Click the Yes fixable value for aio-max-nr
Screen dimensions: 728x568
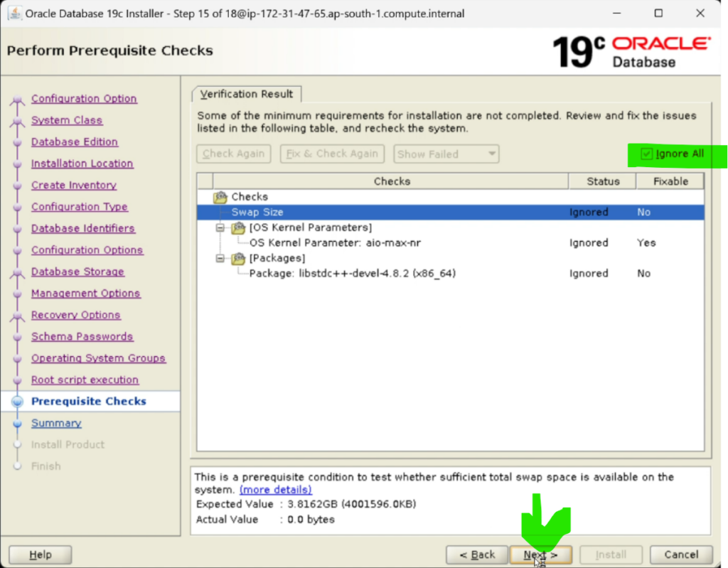[646, 243]
